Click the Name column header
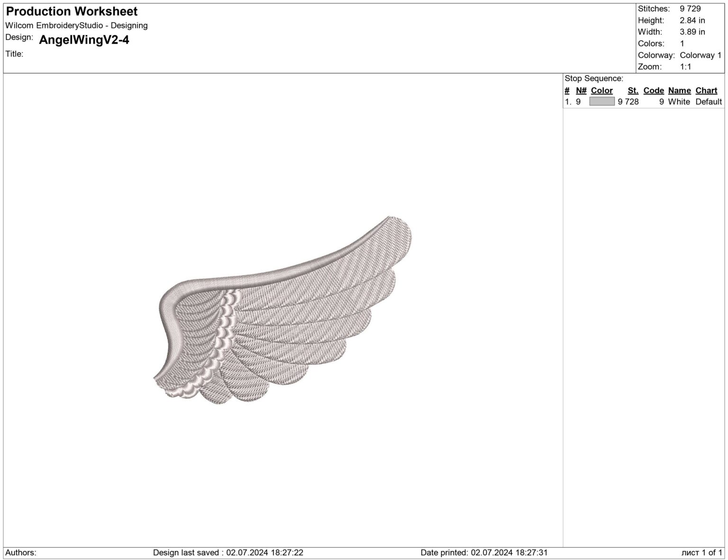Image resolution: width=728 pixels, height=560 pixels. tap(679, 90)
